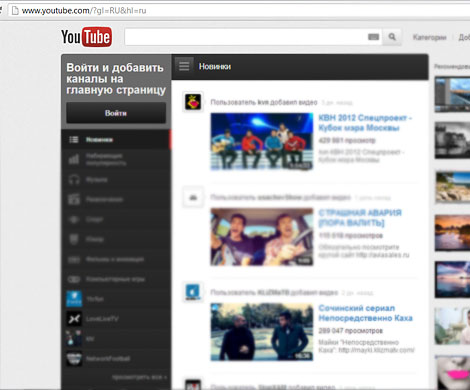
Task: Click the icon beside Развлечения
Action: click(x=74, y=199)
